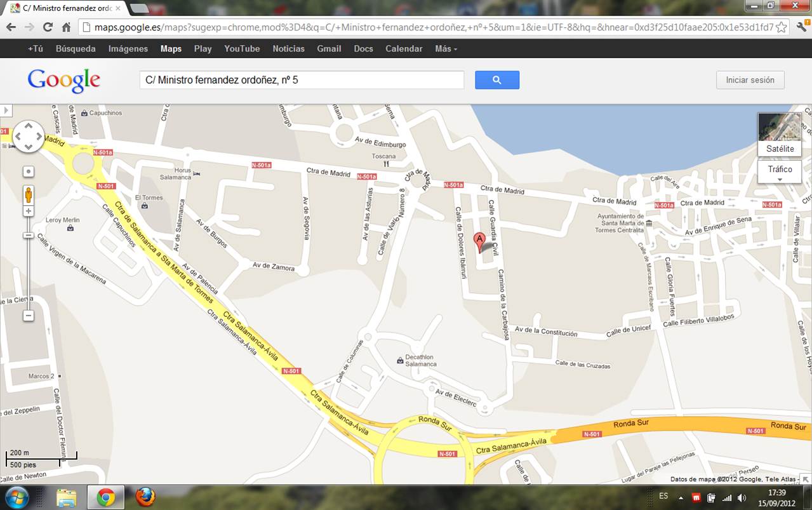Open Chrome wrench settings menu
The width and height of the screenshot is (812, 510).
[802, 27]
